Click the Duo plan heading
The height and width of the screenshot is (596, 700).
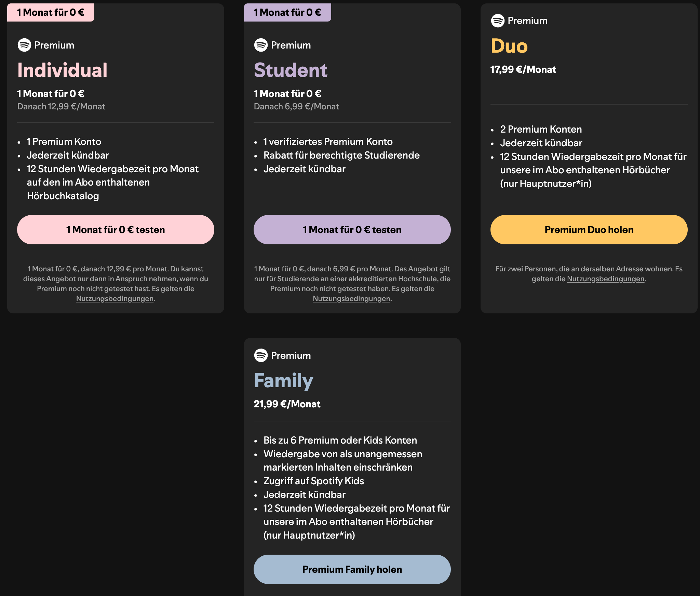point(509,46)
